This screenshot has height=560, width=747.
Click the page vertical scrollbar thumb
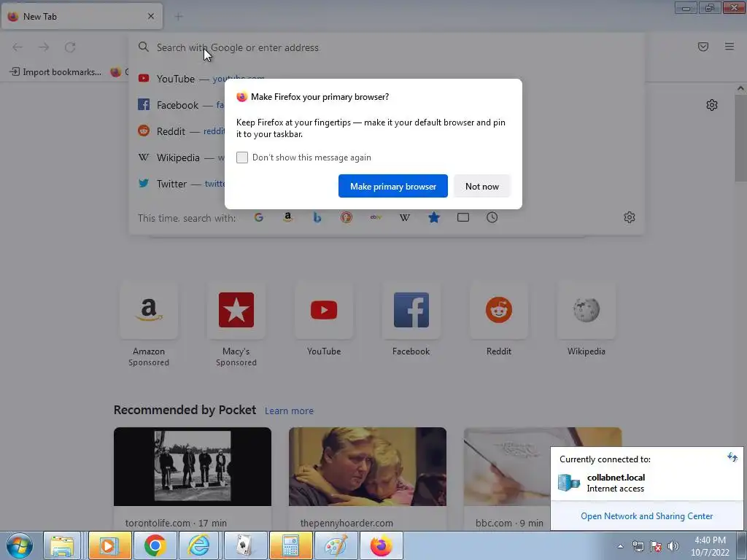(x=740, y=138)
